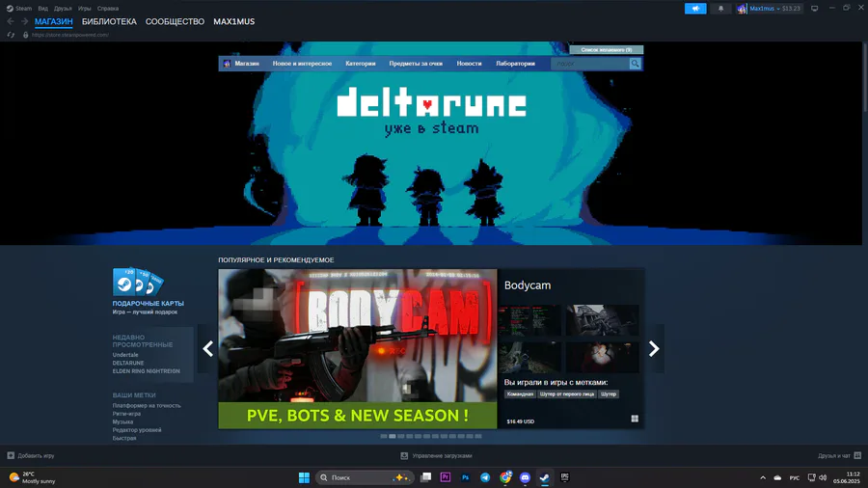Switch to the БИБЛИОТЕКА tab
This screenshot has height=488, width=868.
(x=109, y=21)
